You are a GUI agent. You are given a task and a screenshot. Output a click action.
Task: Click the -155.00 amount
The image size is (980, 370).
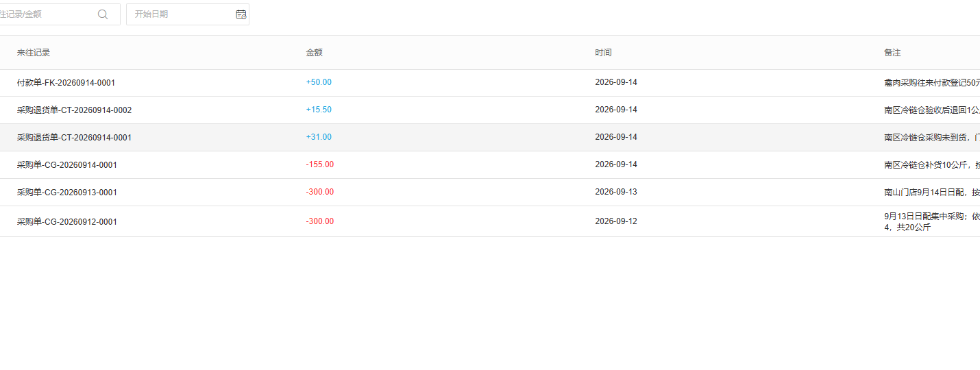tap(320, 164)
